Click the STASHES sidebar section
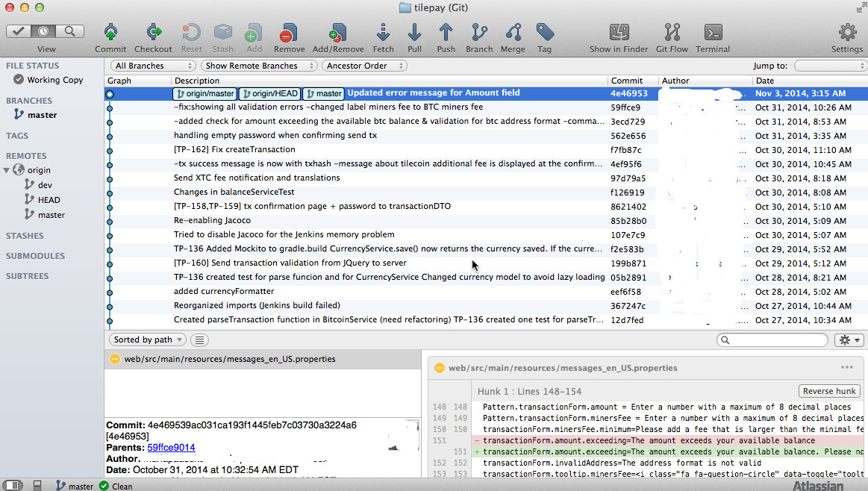The width and height of the screenshot is (868, 491). coord(25,236)
